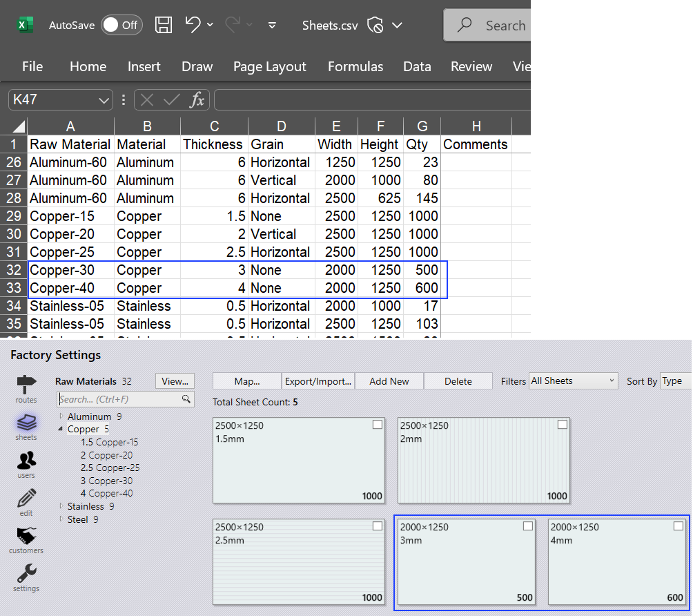Open the Data ribbon tab
The width and height of the screenshot is (693, 616).
[x=417, y=66]
